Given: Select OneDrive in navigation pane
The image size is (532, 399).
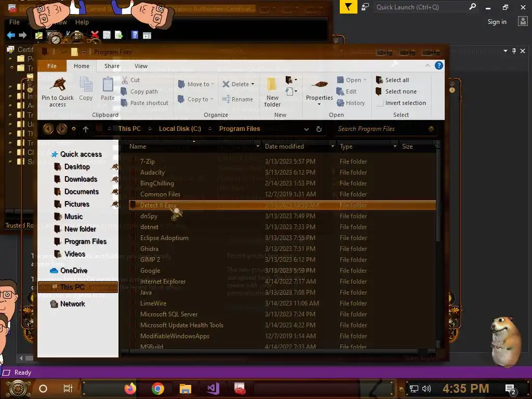Looking at the screenshot, I should click(x=69, y=271).
